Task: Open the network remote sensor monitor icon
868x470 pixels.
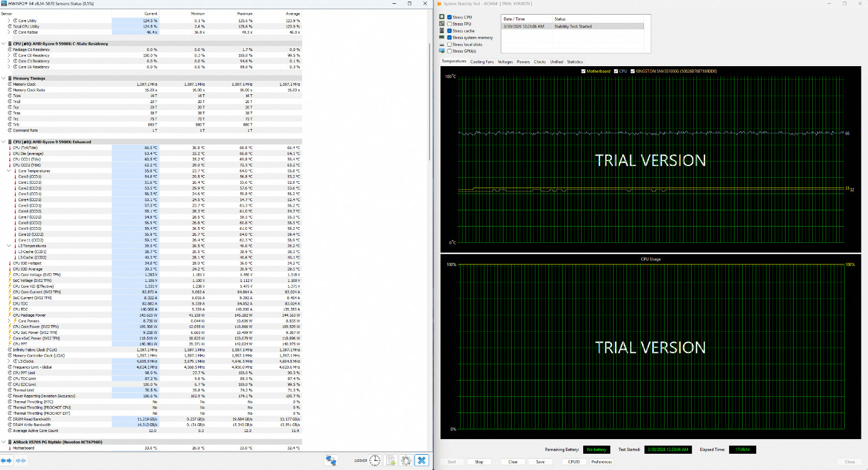Action: click(x=331, y=461)
